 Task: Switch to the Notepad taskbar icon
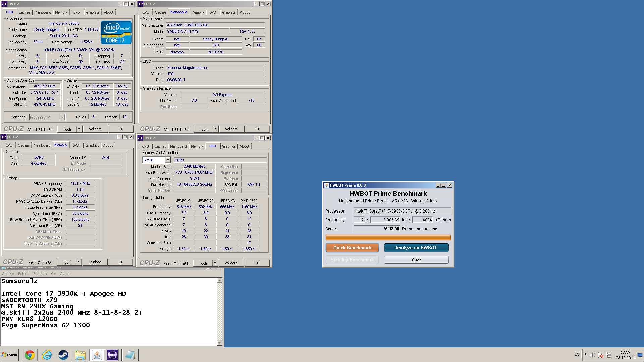[130, 355]
